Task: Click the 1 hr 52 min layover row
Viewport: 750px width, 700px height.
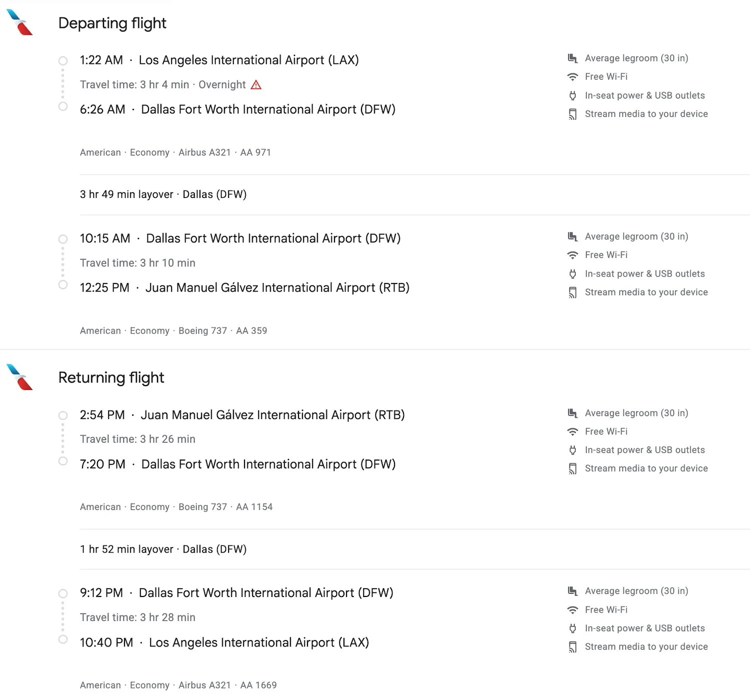Action: pos(414,549)
